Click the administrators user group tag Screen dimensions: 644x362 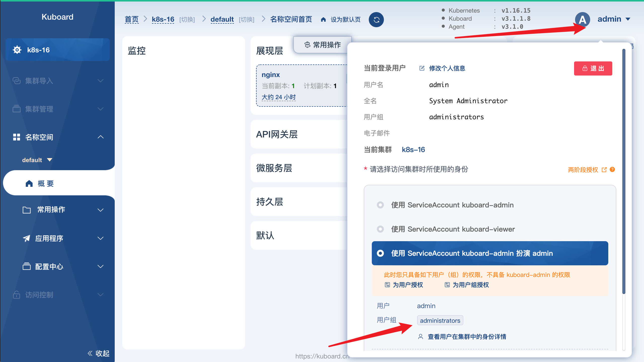point(440,320)
